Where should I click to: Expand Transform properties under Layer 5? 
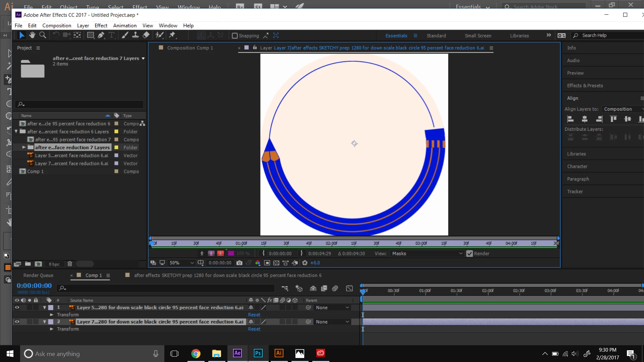52,315
